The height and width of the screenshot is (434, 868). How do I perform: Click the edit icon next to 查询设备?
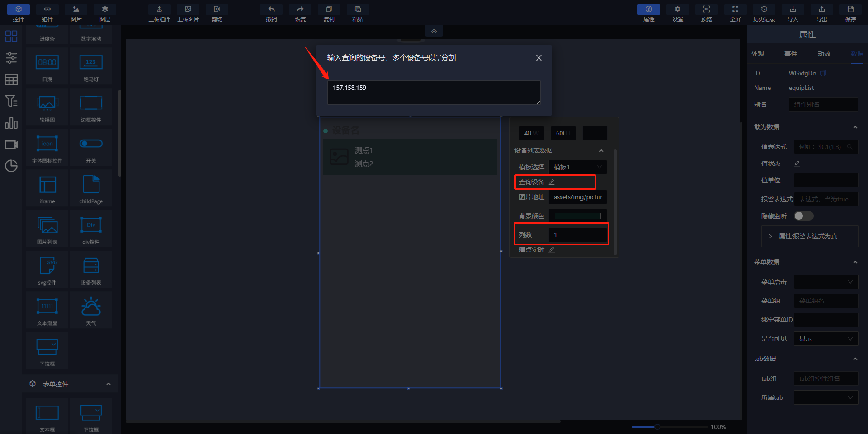[x=552, y=182]
